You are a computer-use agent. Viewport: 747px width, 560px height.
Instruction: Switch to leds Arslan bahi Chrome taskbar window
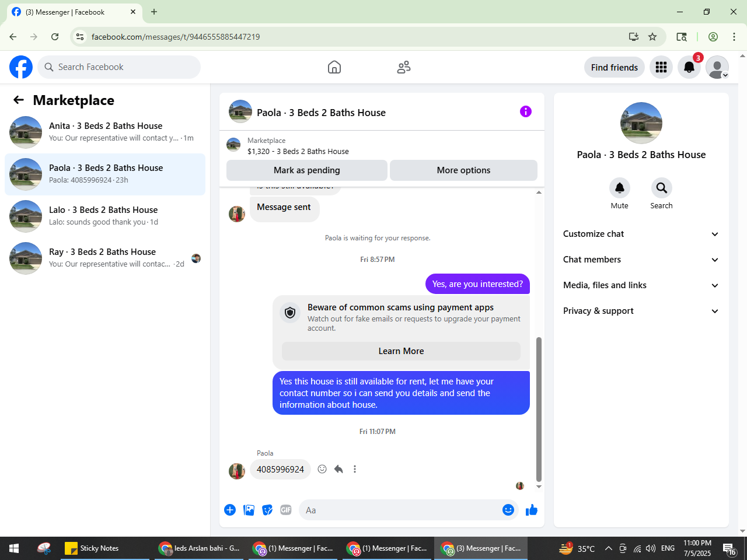coord(200,548)
